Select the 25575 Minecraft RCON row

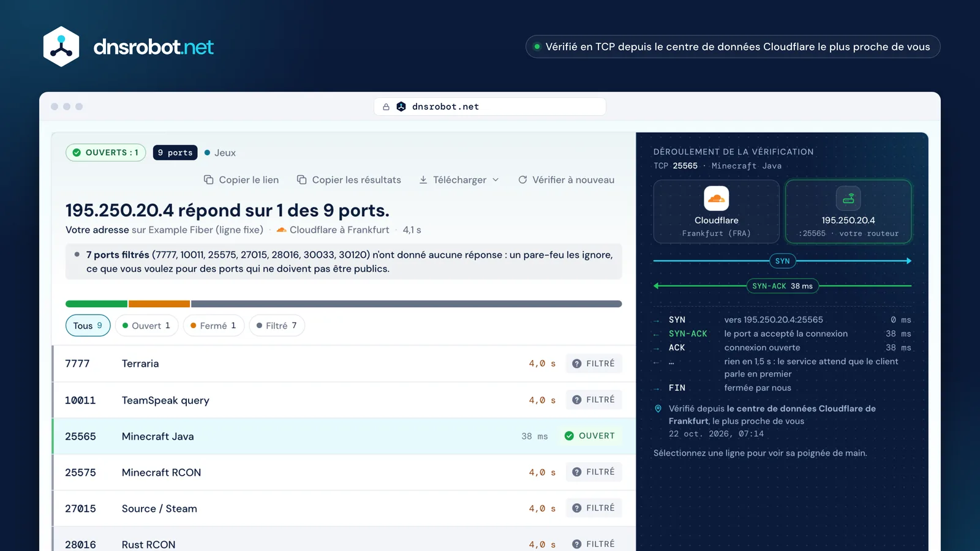pyautogui.click(x=344, y=472)
